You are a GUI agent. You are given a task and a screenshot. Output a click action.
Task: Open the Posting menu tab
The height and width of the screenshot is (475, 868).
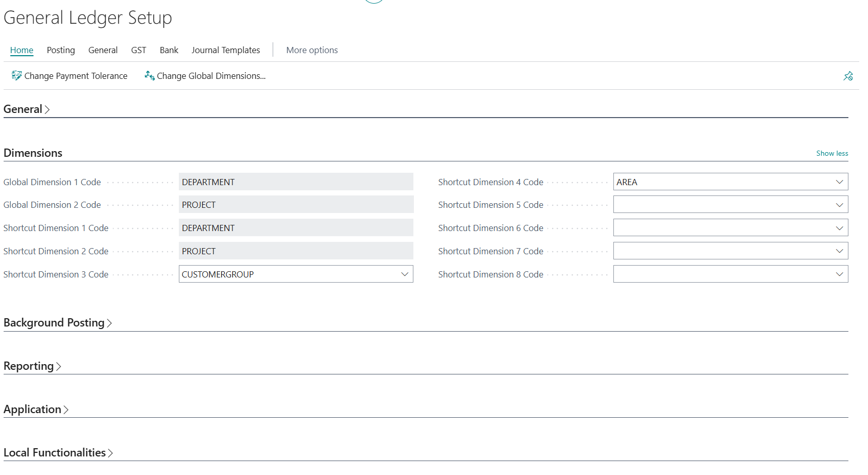[61, 50]
